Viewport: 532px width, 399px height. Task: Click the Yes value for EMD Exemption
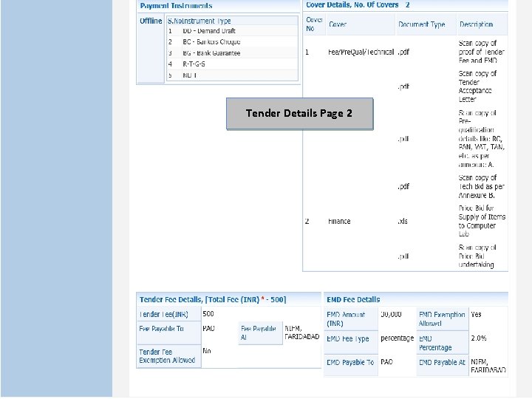click(476, 315)
